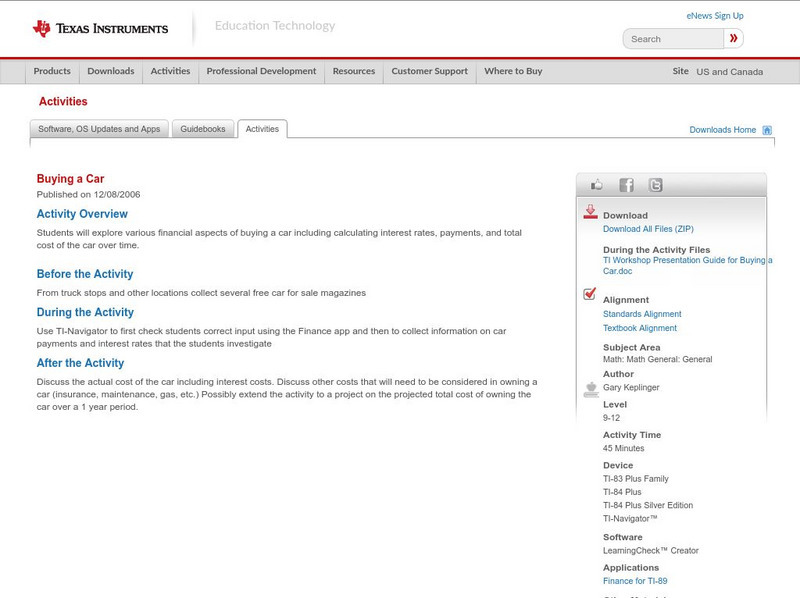This screenshot has height=598, width=800.
Task: Switch to the Guidebooks tab
Action: [x=203, y=129]
